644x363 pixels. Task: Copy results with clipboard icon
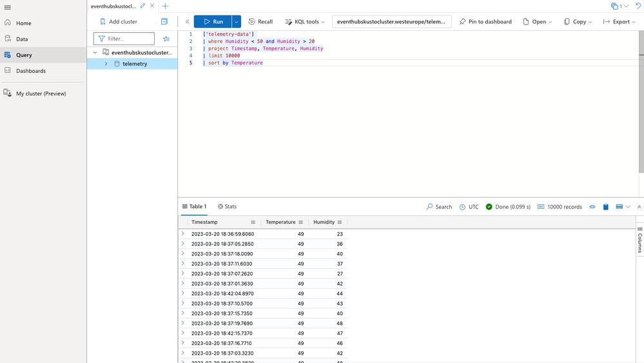coord(606,206)
